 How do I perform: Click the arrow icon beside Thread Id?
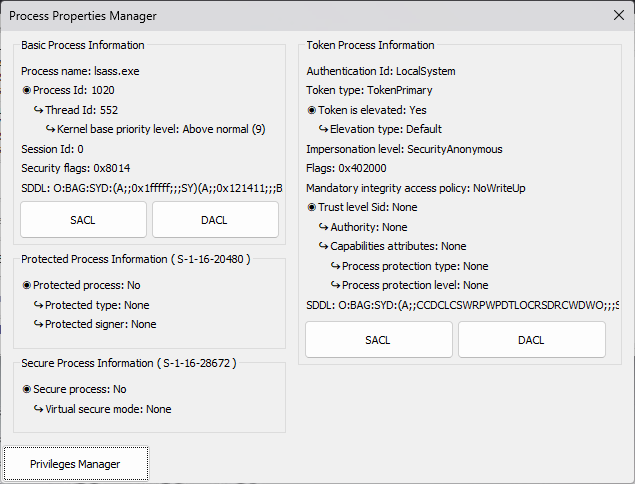coord(38,110)
